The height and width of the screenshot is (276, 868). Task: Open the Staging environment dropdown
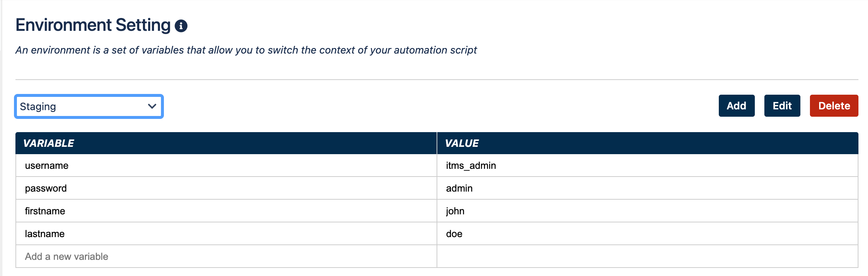(x=89, y=106)
